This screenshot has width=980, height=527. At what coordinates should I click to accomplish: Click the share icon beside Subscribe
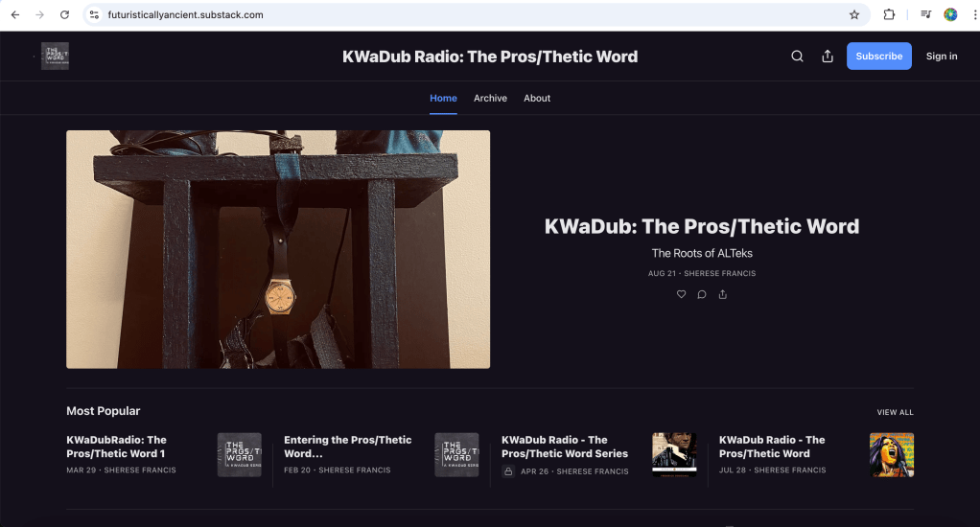pyautogui.click(x=828, y=57)
